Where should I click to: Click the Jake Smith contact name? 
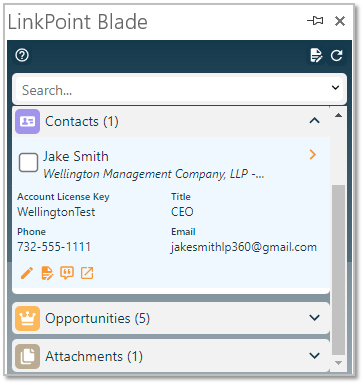click(76, 156)
